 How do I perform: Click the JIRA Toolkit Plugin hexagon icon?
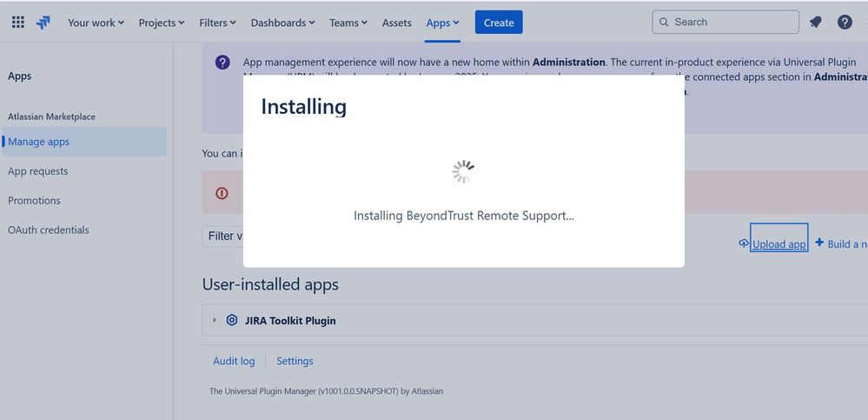tap(232, 320)
